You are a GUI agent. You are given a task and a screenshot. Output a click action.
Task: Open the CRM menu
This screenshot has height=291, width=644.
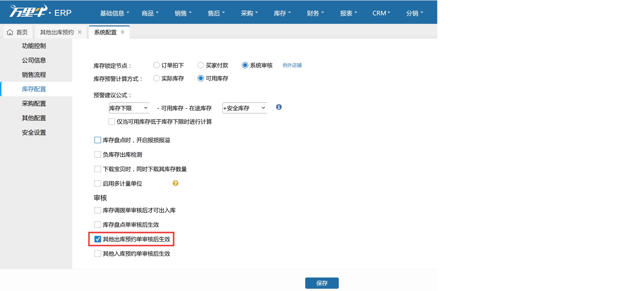point(381,13)
